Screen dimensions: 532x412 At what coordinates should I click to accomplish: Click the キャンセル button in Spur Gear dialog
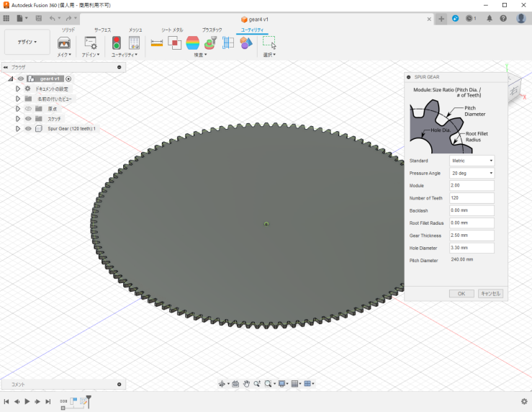[490, 294]
